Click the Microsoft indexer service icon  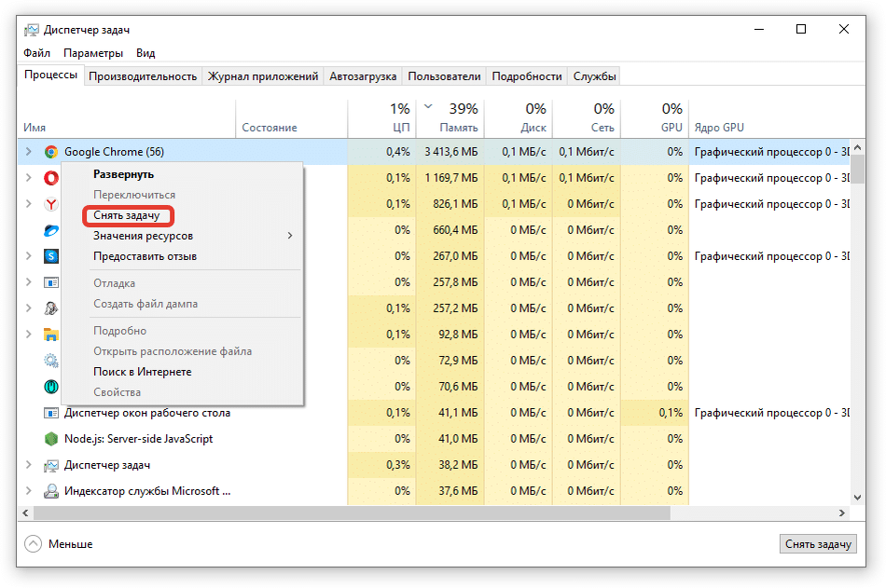[51, 491]
